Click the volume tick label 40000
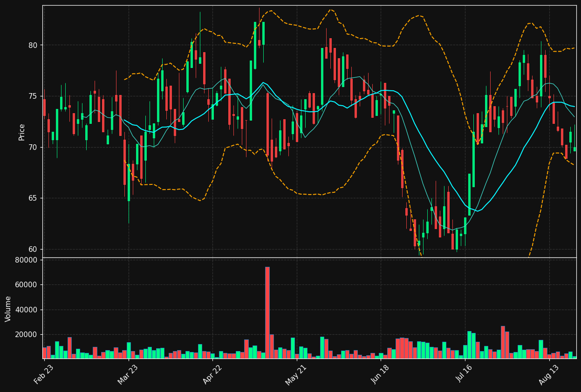 click(27, 310)
